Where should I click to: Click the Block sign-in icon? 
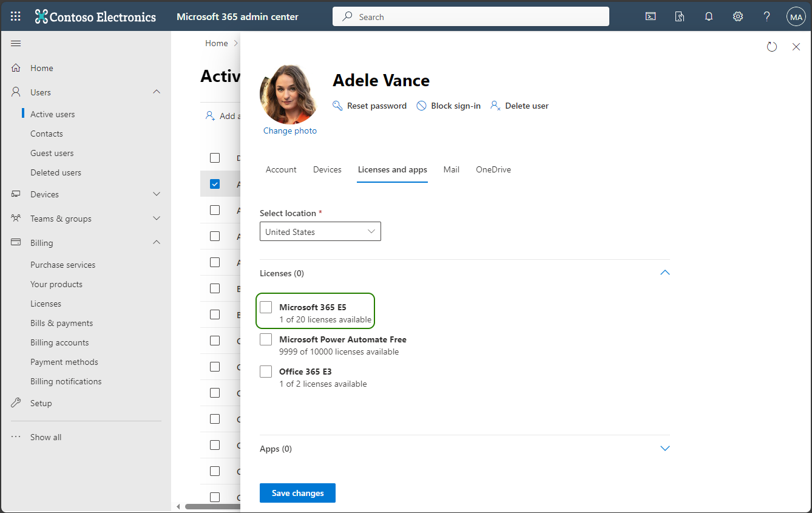pos(422,106)
